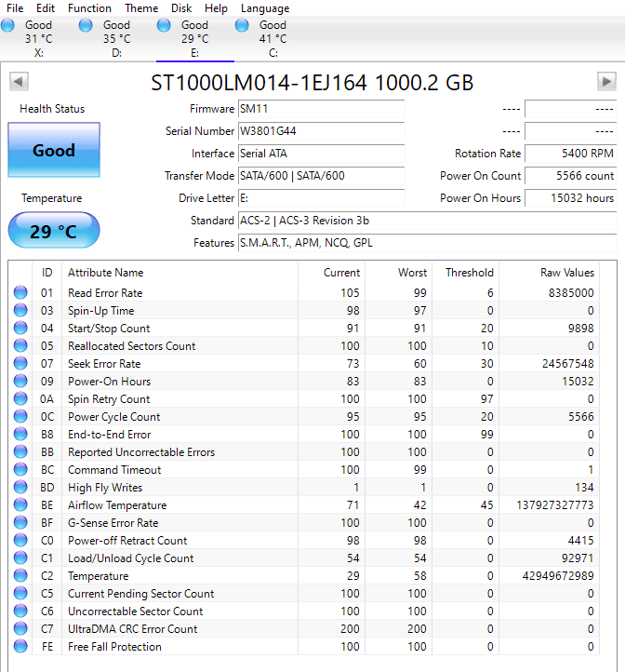625x672 pixels.
Task: Click the Power On Count value
Action: (571, 176)
